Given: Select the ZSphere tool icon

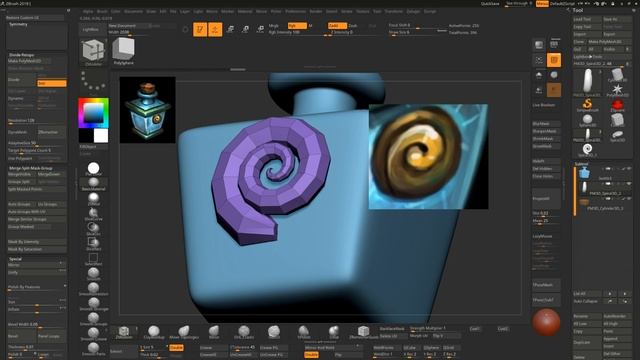Looking at the screenshot, I should click(x=617, y=105).
